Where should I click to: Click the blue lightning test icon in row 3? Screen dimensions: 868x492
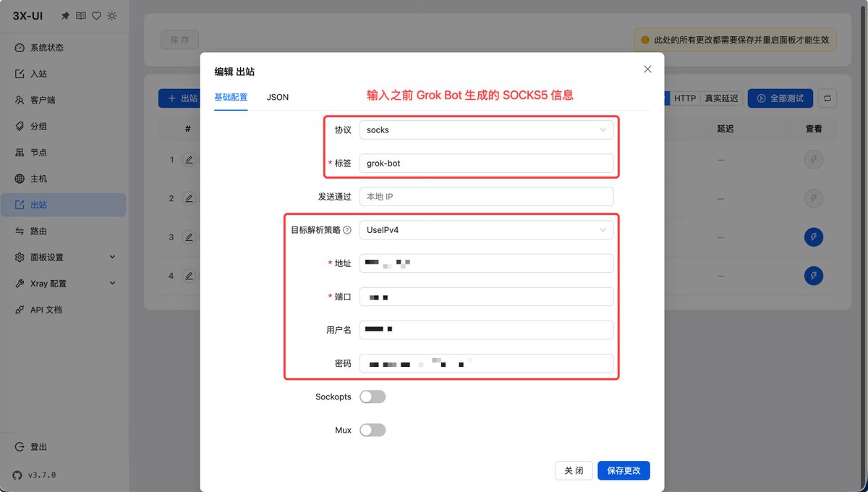pyautogui.click(x=814, y=237)
